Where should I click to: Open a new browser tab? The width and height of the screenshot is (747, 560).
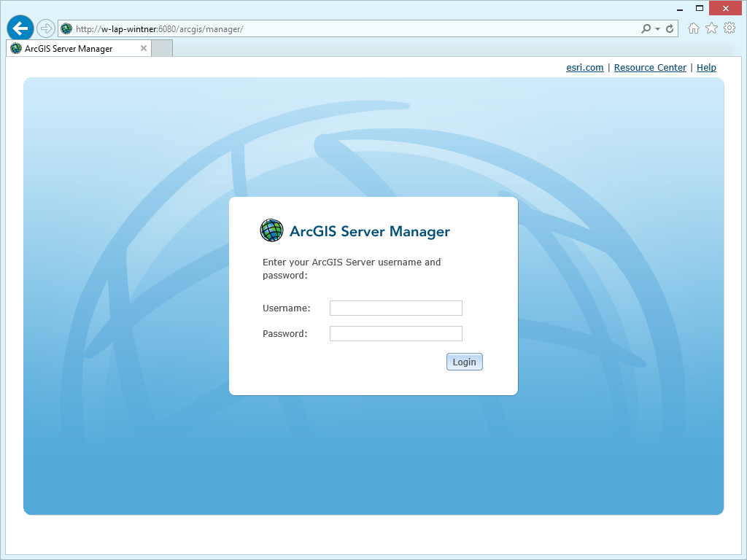tap(161, 47)
